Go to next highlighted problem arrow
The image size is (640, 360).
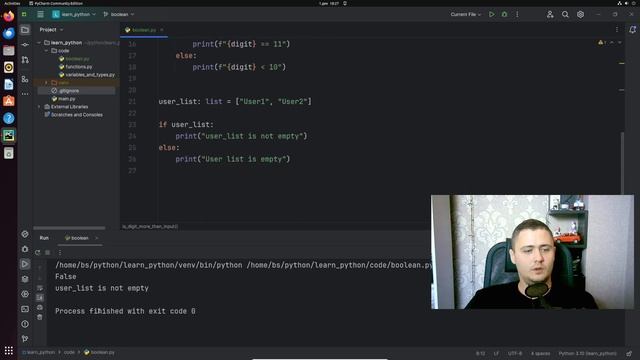[620, 42]
